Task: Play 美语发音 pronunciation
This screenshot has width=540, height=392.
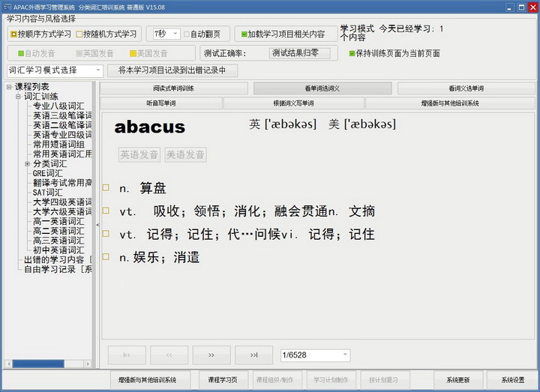Action: (x=185, y=154)
